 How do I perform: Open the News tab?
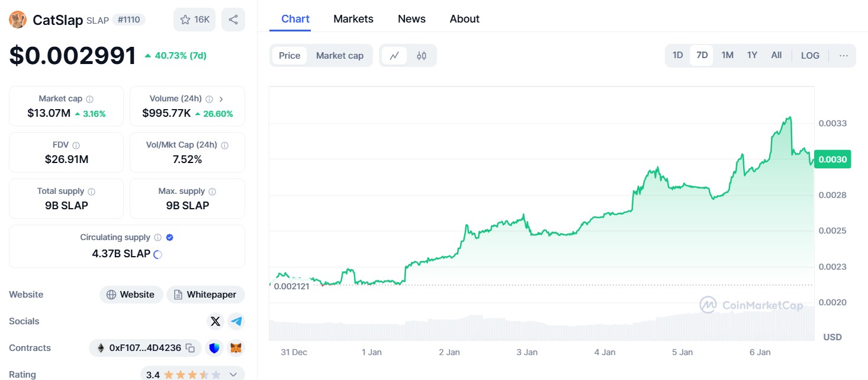coord(412,19)
